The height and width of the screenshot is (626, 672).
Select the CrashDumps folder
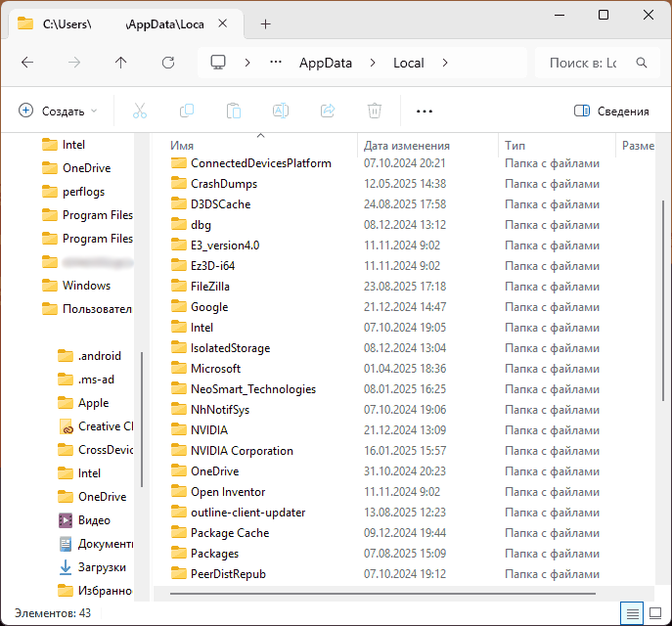point(214,184)
